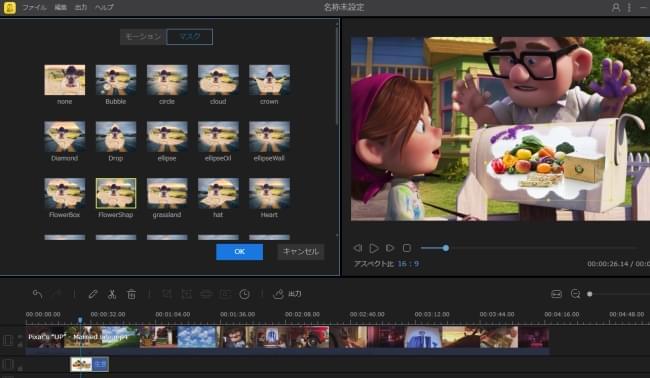
Task: Step forward one frame in preview
Action: (x=390, y=248)
